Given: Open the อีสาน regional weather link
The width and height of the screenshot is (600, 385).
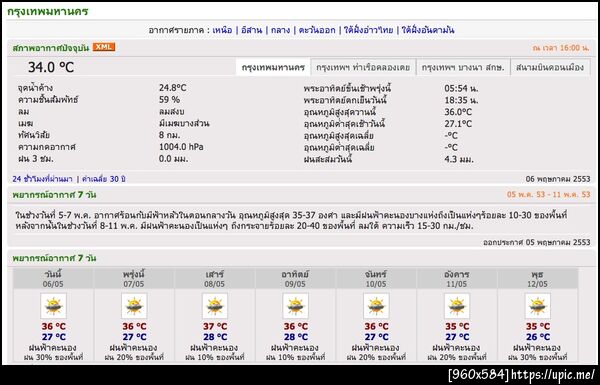Looking at the screenshot, I should [x=251, y=30].
